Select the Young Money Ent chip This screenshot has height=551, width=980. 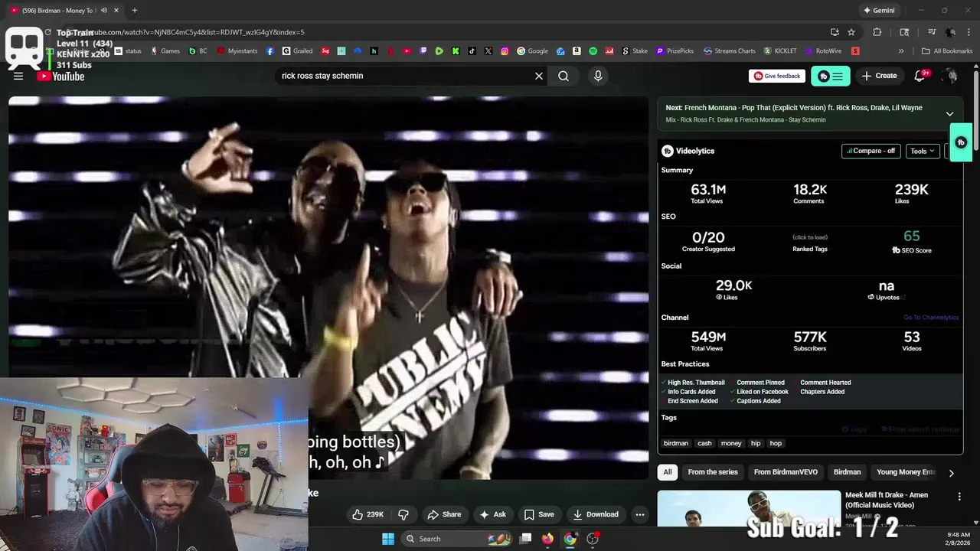906,472
